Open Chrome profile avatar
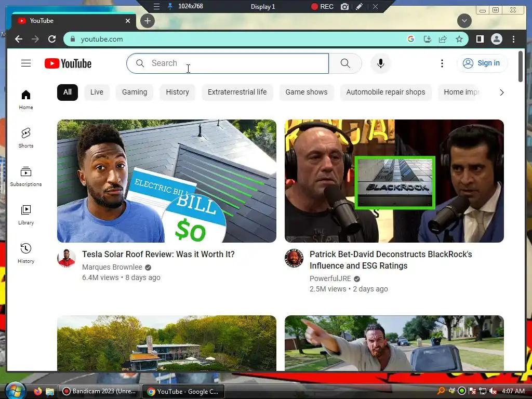This screenshot has height=399, width=532. [496, 39]
